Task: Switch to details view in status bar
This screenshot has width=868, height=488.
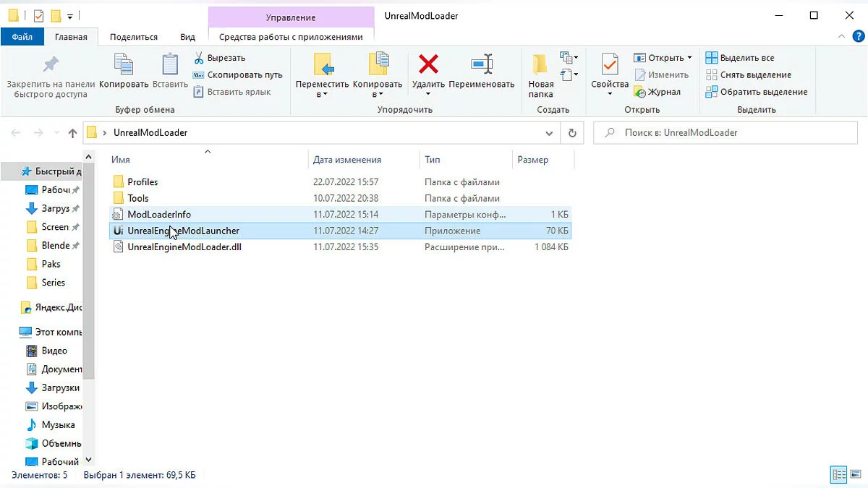Action: coord(839,475)
